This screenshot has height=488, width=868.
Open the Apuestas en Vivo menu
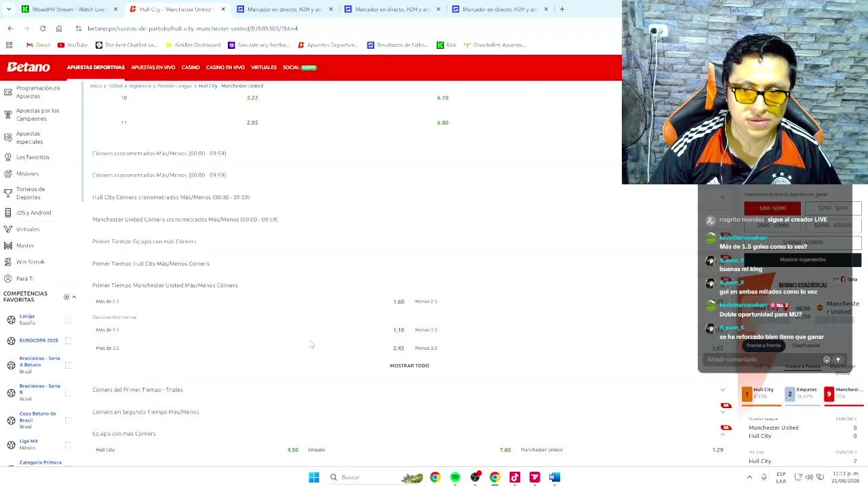(153, 67)
